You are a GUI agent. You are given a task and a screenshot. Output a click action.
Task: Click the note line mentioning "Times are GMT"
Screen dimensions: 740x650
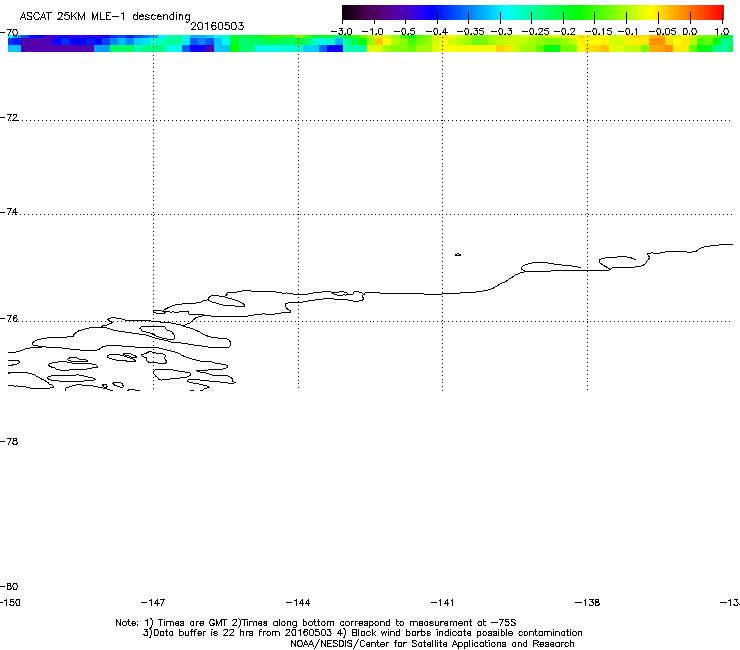coord(316,623)
